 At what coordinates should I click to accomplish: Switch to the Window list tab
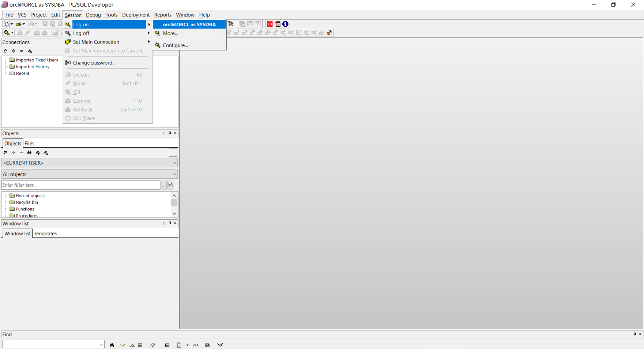[18, 234]
